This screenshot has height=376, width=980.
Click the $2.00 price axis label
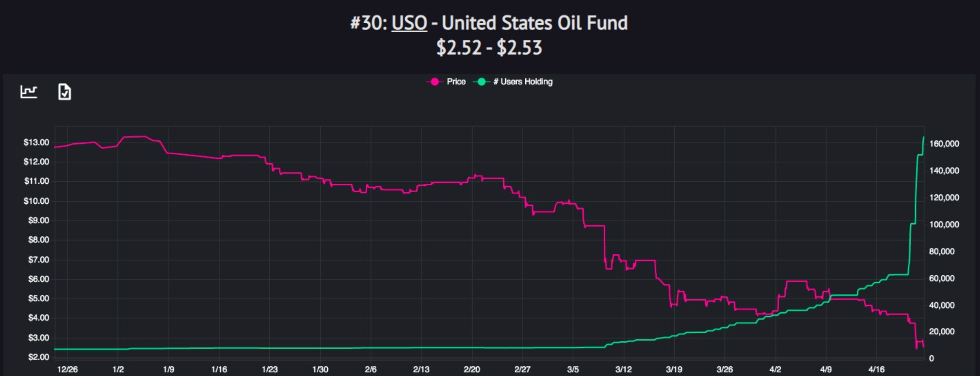[x=38, y=357]
